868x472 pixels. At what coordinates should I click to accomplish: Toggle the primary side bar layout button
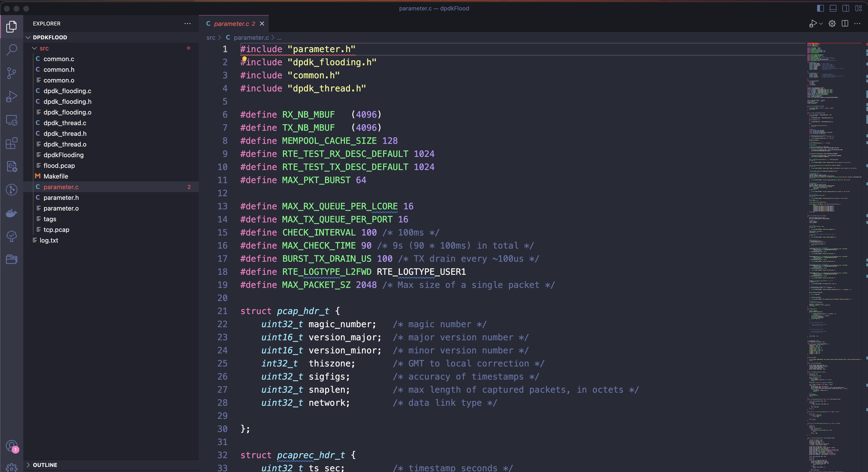point(821,8)
